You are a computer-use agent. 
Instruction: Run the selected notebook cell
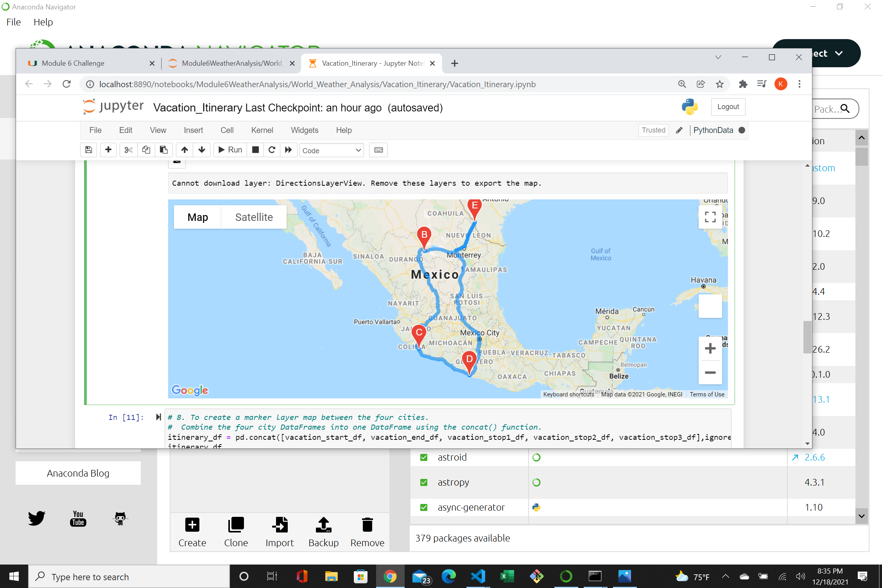pos(229,150)
